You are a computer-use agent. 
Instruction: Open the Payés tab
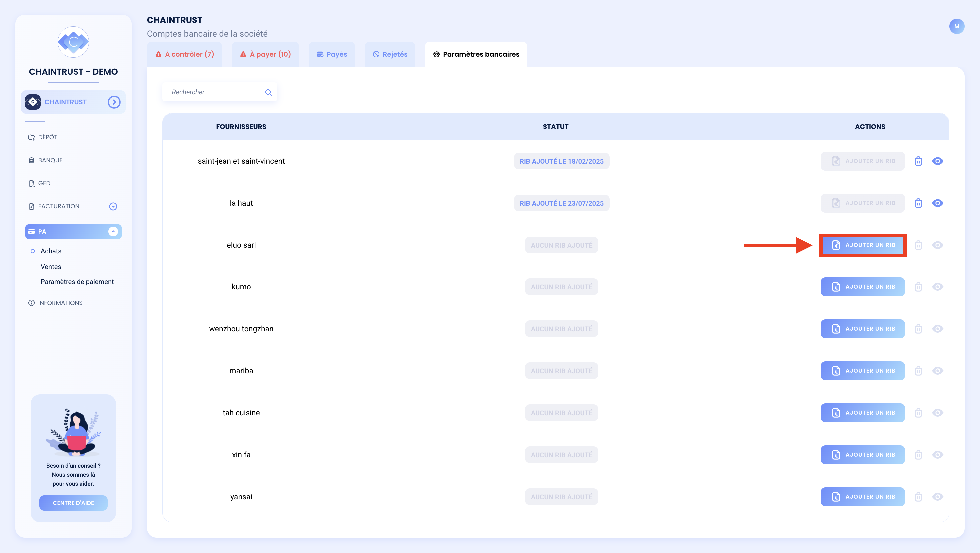332,54
